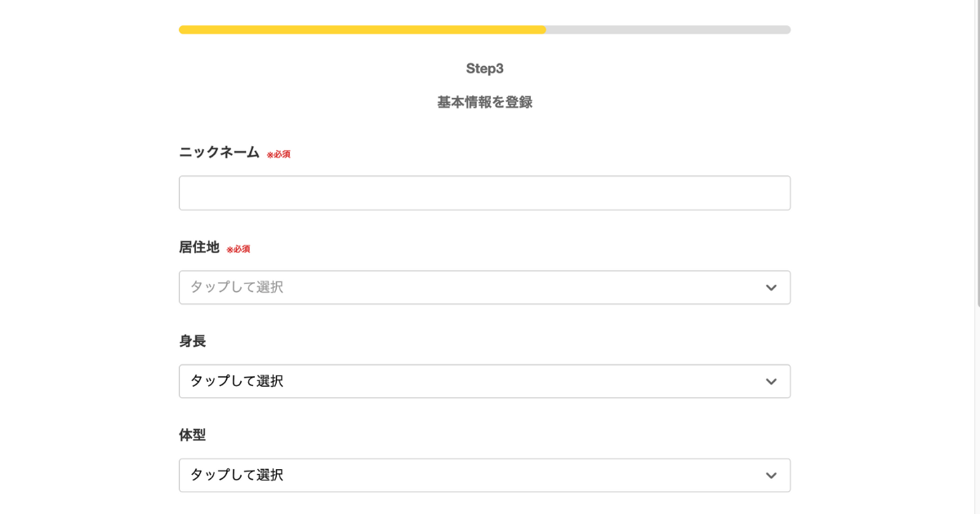Click the タップして選択 placeholder under 体型
The height and width of the screenshot is (514, 980).
[237, 475]
